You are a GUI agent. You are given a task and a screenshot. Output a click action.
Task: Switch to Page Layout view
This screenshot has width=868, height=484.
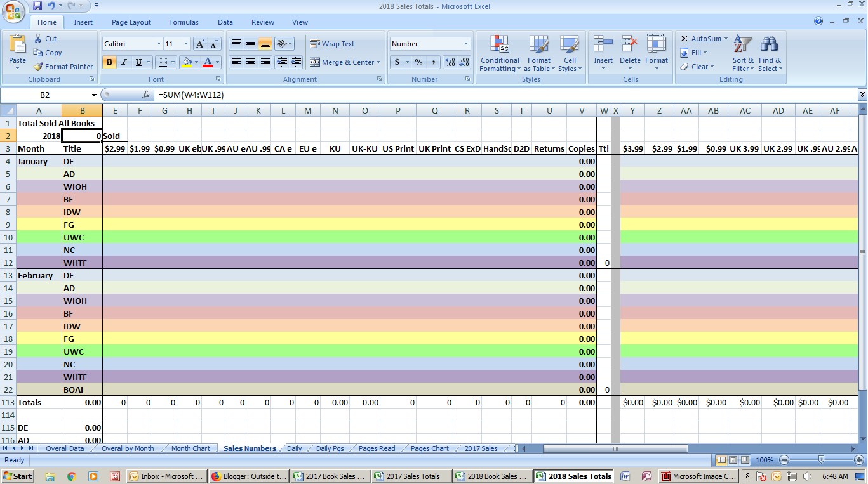[x=733, y=460]
